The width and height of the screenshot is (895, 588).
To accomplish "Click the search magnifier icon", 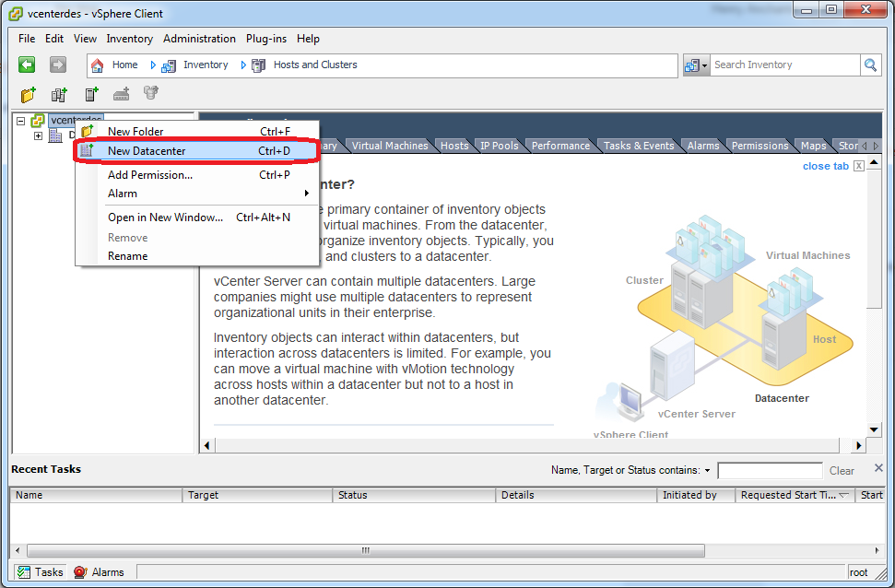I will point(870,65).
